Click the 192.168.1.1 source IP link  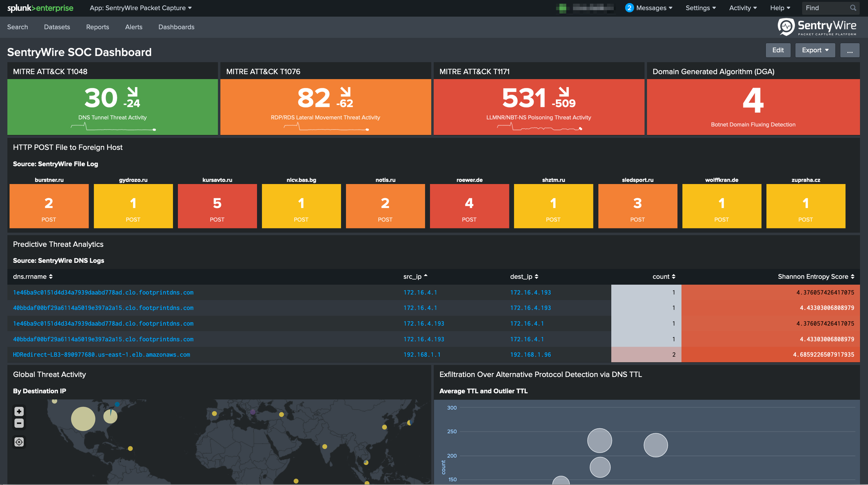(422, 355)
